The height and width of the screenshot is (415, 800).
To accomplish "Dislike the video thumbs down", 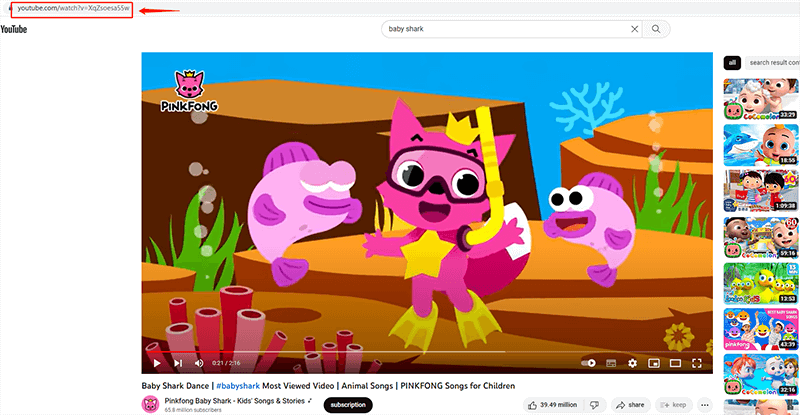I will point(594,405).
